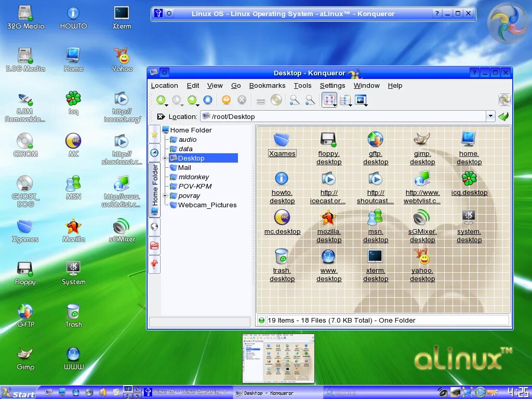Open the Tools menu
Image resolution: width=532 pixels, height=399 pixels.
point(302,86)
